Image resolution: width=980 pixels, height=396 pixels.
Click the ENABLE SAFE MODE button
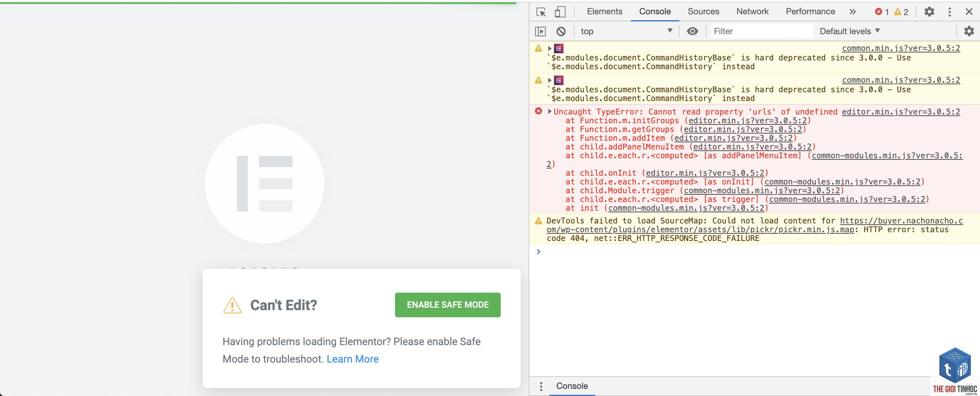point(448,305)
